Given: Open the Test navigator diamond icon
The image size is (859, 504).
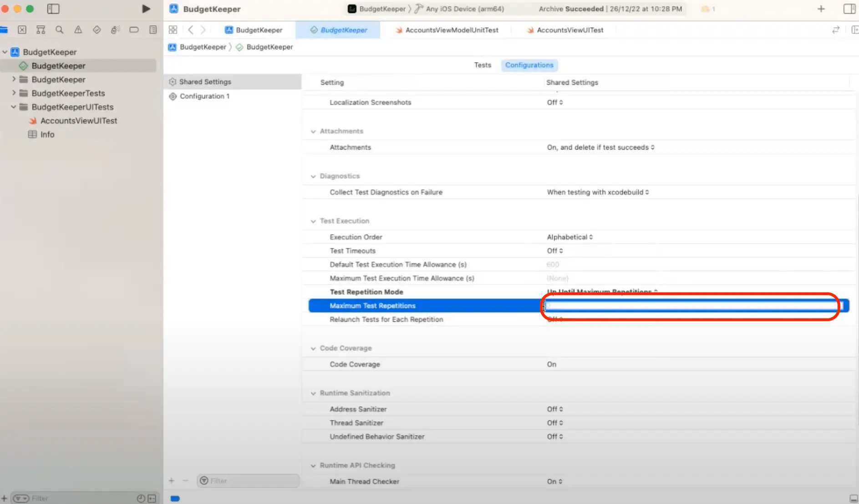Looking at the screenshot, I should (x=97, y=30).
